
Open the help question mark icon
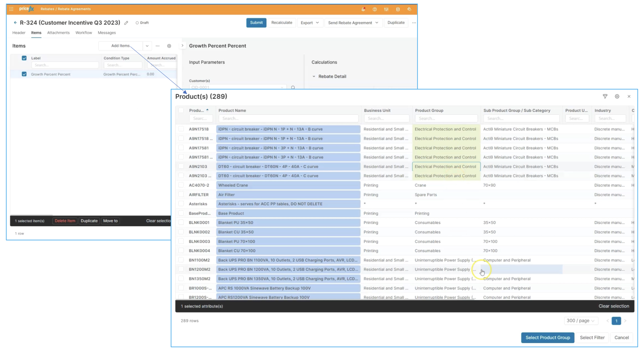pyautogui.click(x=375, y=9)
